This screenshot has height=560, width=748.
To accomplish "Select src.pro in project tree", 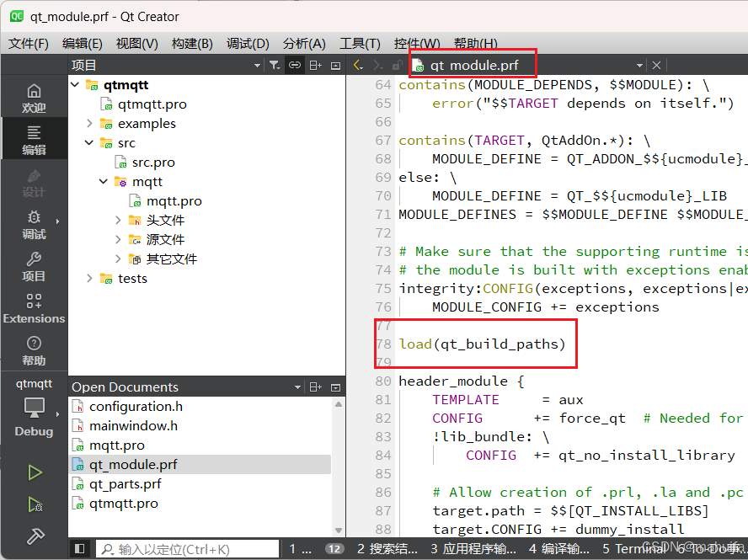I will tap(153, 163).
